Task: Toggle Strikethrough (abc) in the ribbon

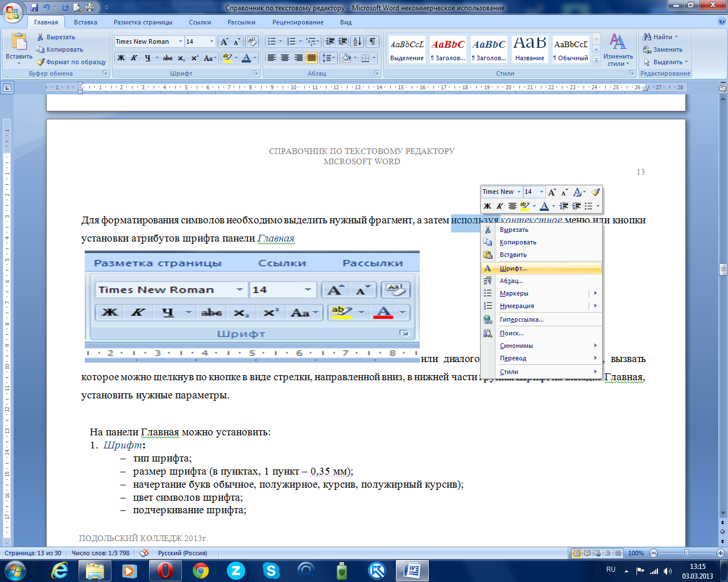Action: (168, 58)
